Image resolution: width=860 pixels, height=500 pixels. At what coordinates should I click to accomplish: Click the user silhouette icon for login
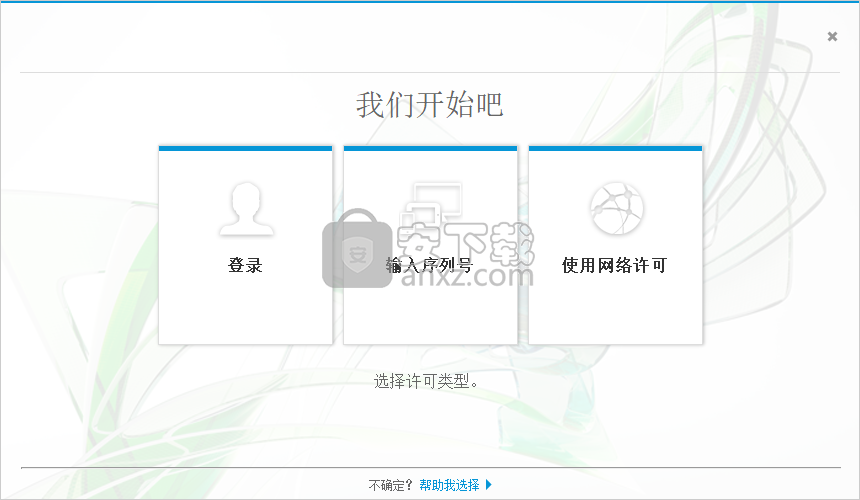tap(245, 207)
